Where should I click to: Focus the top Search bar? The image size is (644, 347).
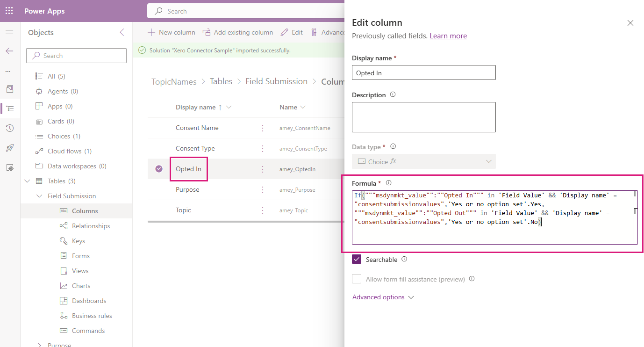pos(246,11)
